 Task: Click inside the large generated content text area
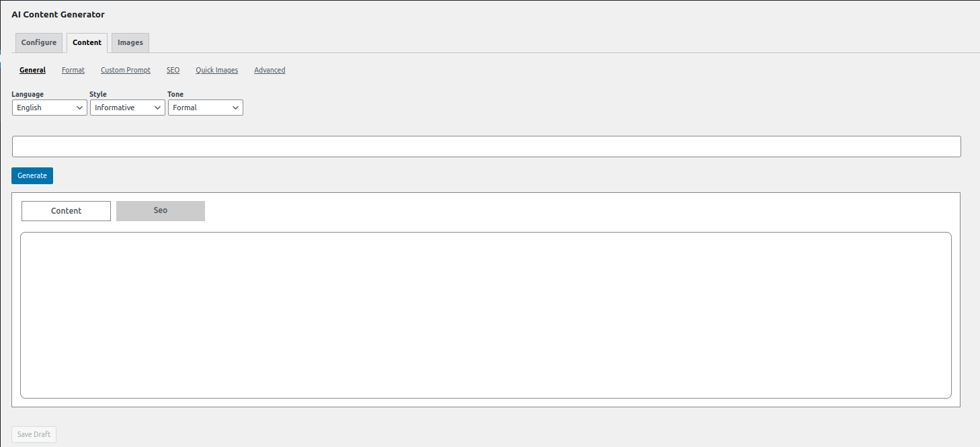point(486,315)
